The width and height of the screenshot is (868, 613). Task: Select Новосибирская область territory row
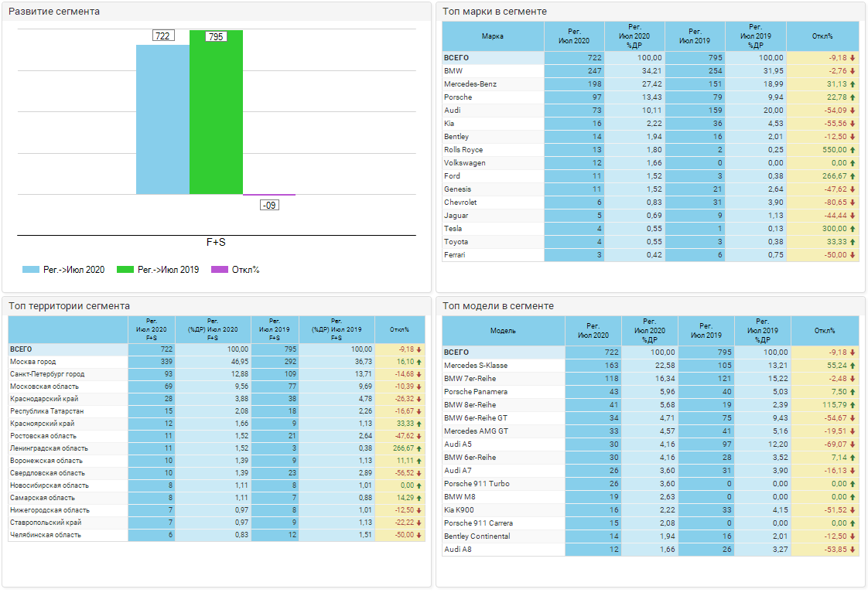point(217,485)
